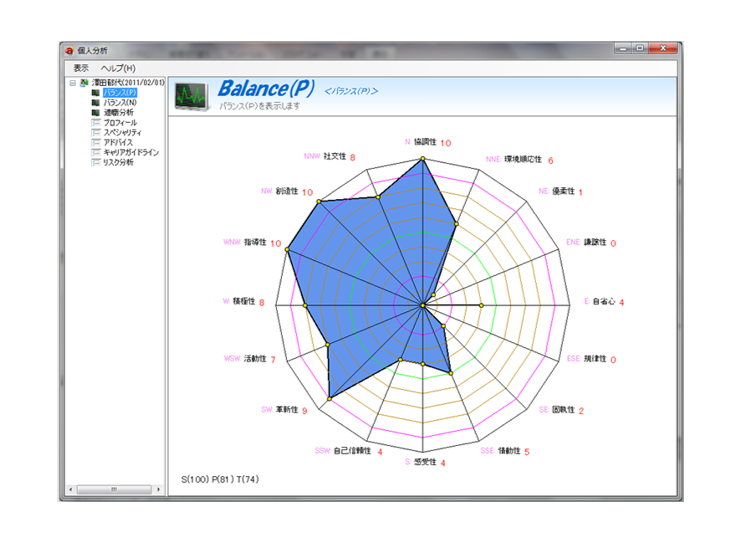Click the S(100) P(81) T(74) score text
The width and height of the screenshot is (741, 543).
[x=220, y=480]
